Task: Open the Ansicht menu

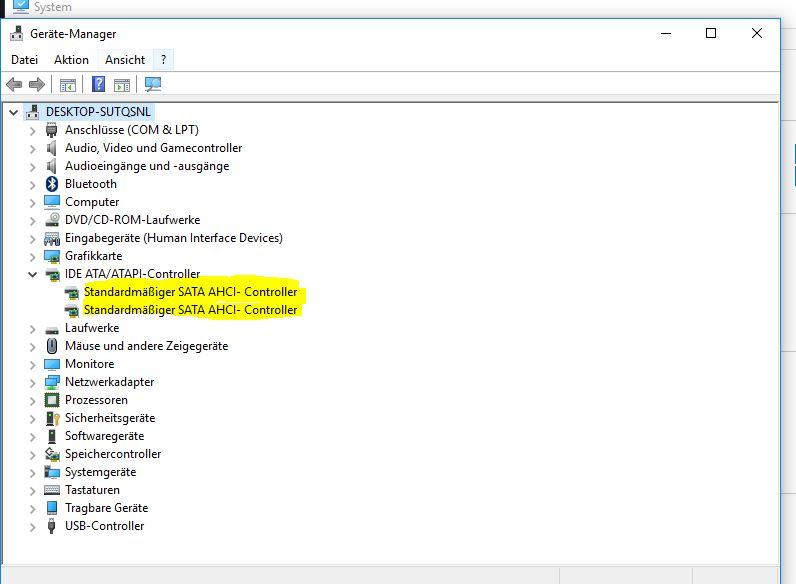Action: 125,60
